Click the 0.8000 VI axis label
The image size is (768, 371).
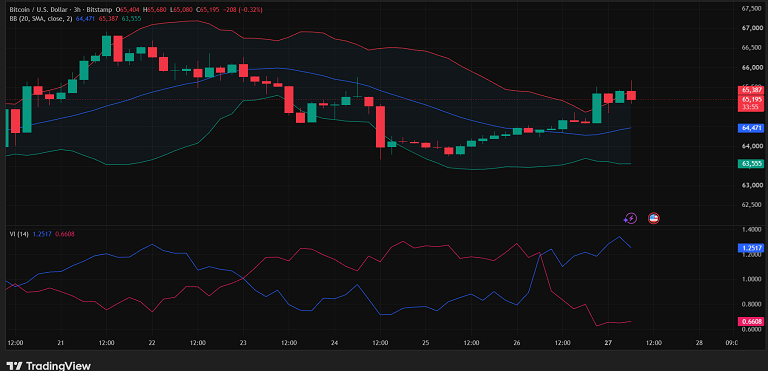click(x=751, y=304)
